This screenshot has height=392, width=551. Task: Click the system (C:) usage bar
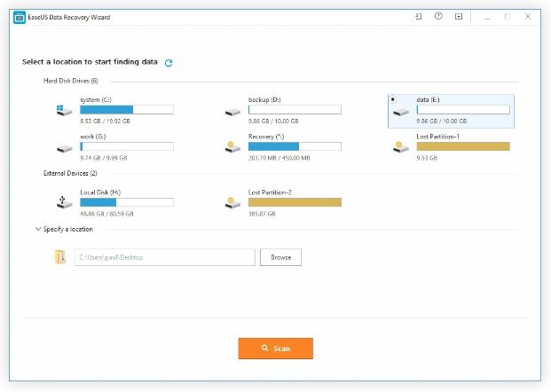(127, 110)
